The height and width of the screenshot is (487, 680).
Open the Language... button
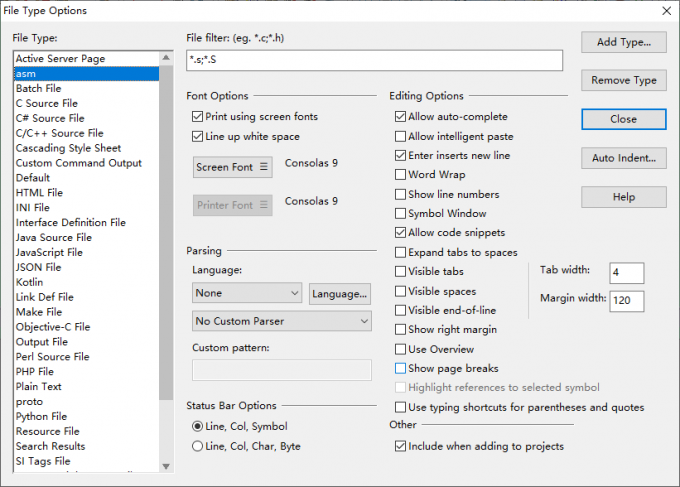point(340,294)
